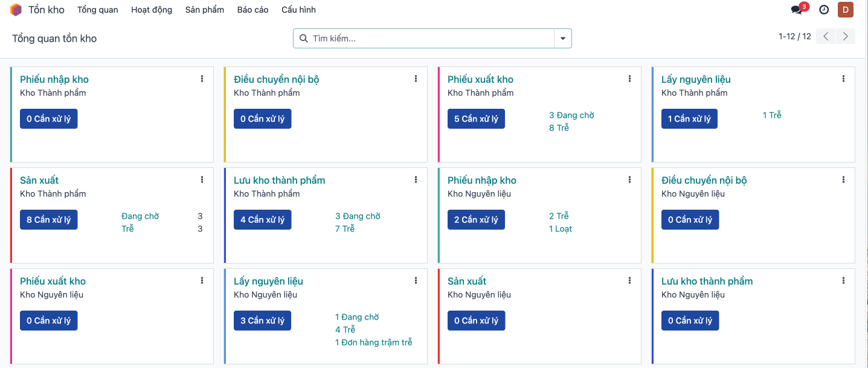Open Trễ link in Sản xuất Thành phẩm card
This screenshot has height=368, width=868.
127,228
